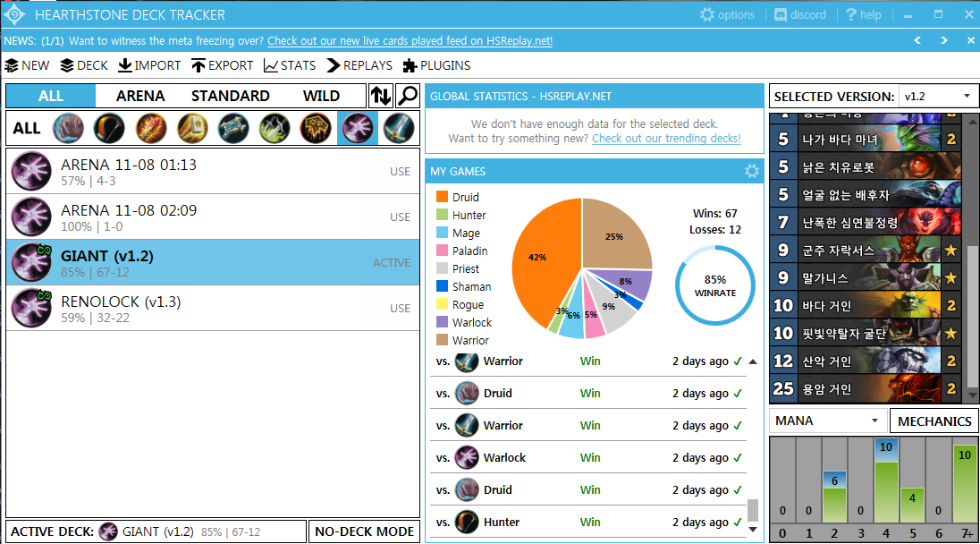Viewport: 980px width, 544px height.
Task: Open the REPLAYS menu
Action: click(x=359, y=65)
